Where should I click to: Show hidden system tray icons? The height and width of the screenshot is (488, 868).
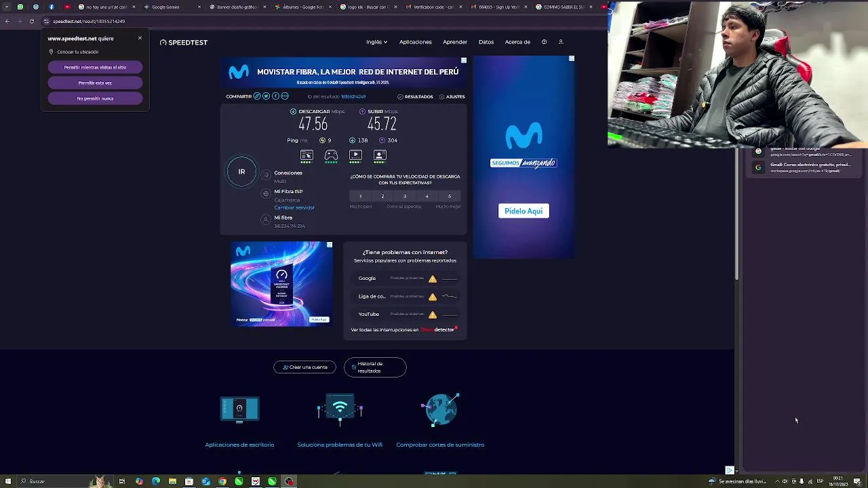pyautogui.click(x=777, y=481)
